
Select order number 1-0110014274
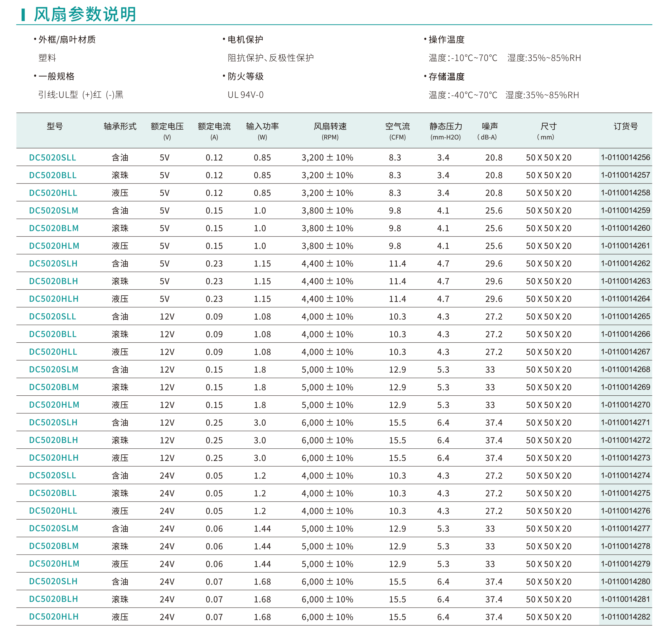625,476
